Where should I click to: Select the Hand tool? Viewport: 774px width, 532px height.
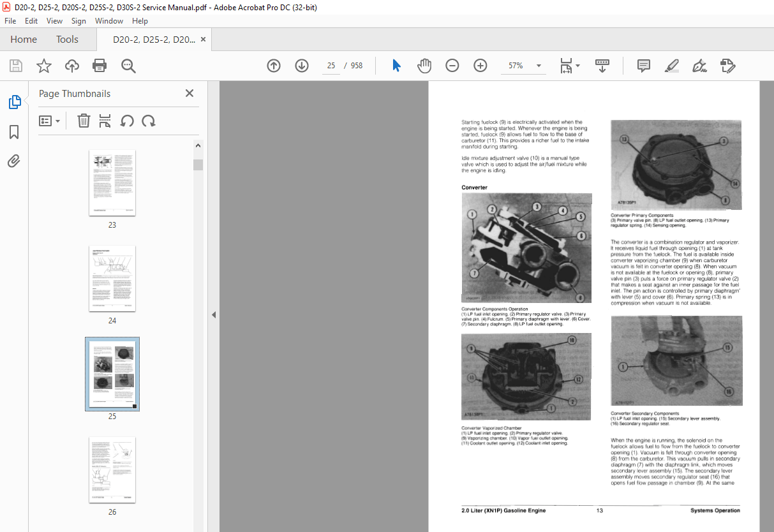coord(424,66)
